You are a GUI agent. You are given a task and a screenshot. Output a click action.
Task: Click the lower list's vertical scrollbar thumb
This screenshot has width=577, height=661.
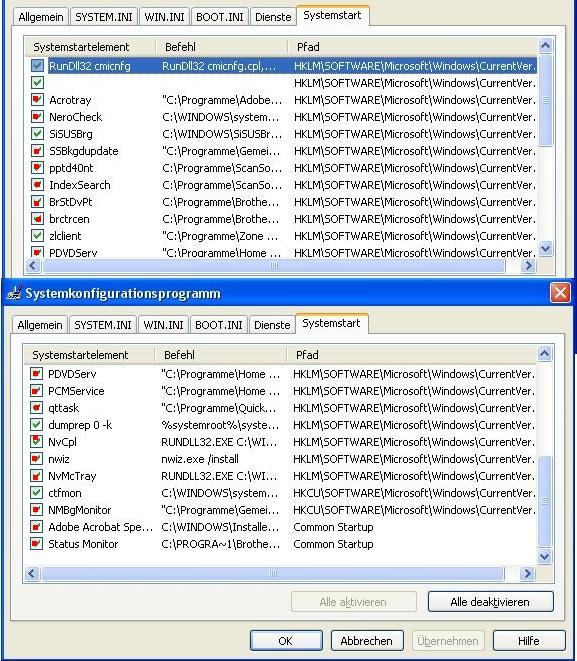545,501
